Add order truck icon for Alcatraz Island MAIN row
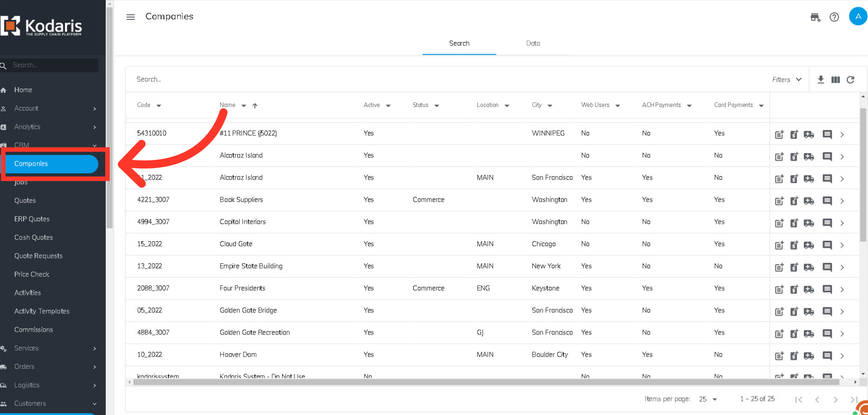 click(x=809, y=178)
